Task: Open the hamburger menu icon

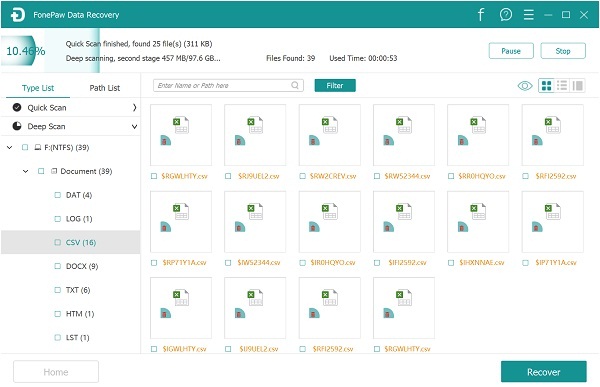Action: 528,15
